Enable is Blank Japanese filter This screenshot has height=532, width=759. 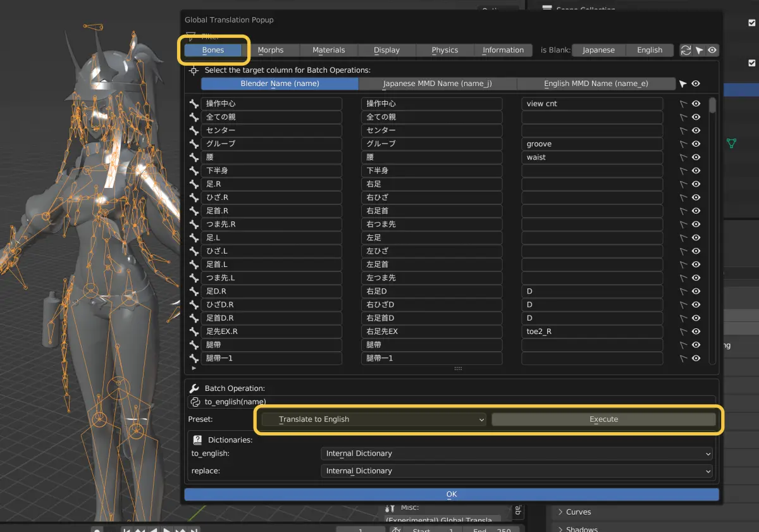click(598, 50)
